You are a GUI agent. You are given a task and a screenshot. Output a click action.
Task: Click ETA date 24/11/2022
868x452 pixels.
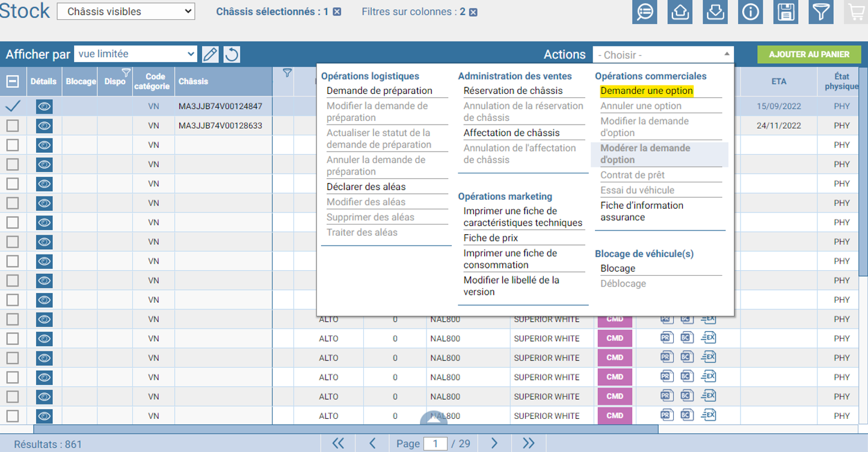point(779,126)
